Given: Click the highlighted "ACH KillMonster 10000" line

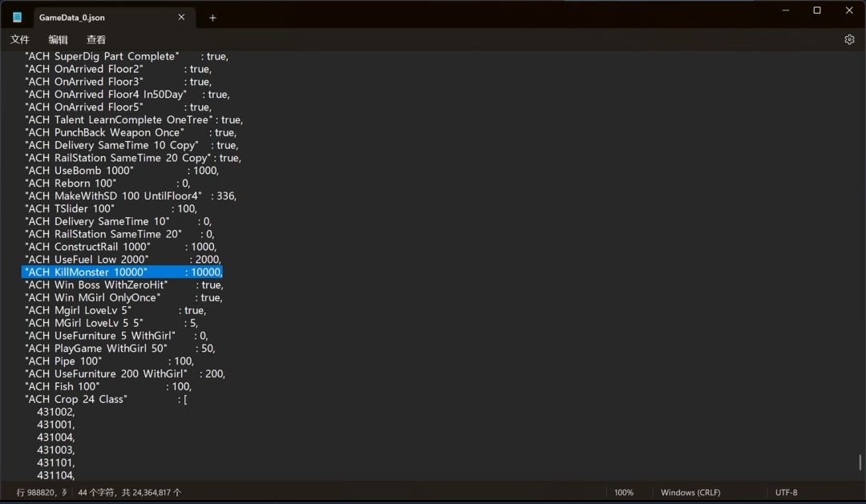Looking at the screenshot, I should [x=122, y=272].
